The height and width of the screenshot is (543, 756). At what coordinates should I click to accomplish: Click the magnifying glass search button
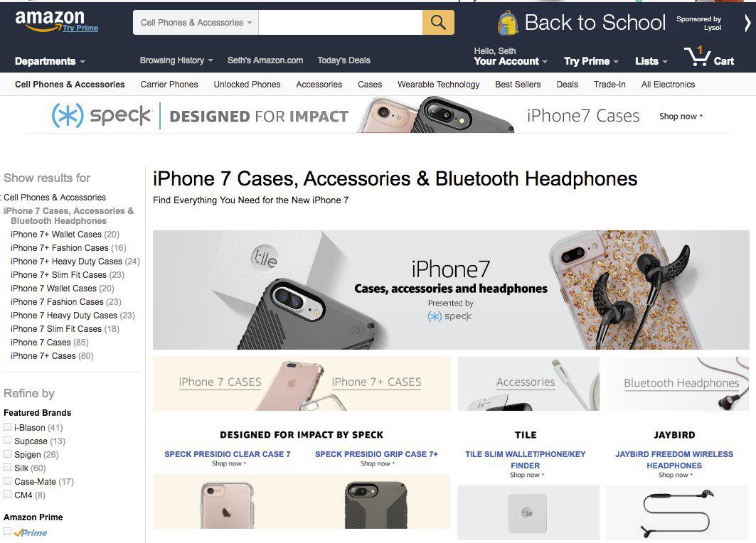pos(438,23)
